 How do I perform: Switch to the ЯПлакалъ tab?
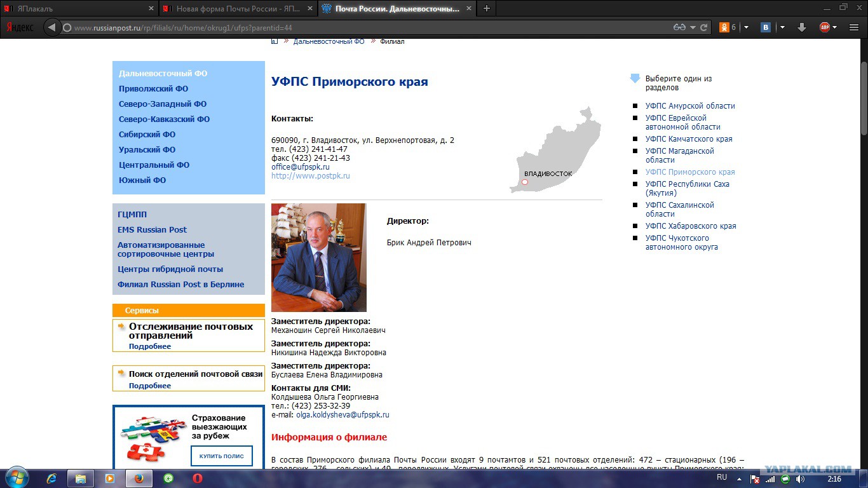pyautogui.click(x=79, y=9)
